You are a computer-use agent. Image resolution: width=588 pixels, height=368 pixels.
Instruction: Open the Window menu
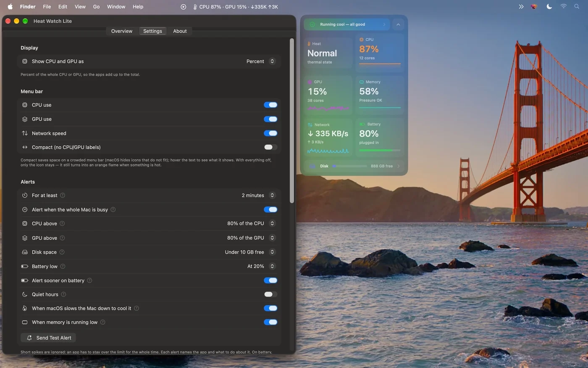116,7
